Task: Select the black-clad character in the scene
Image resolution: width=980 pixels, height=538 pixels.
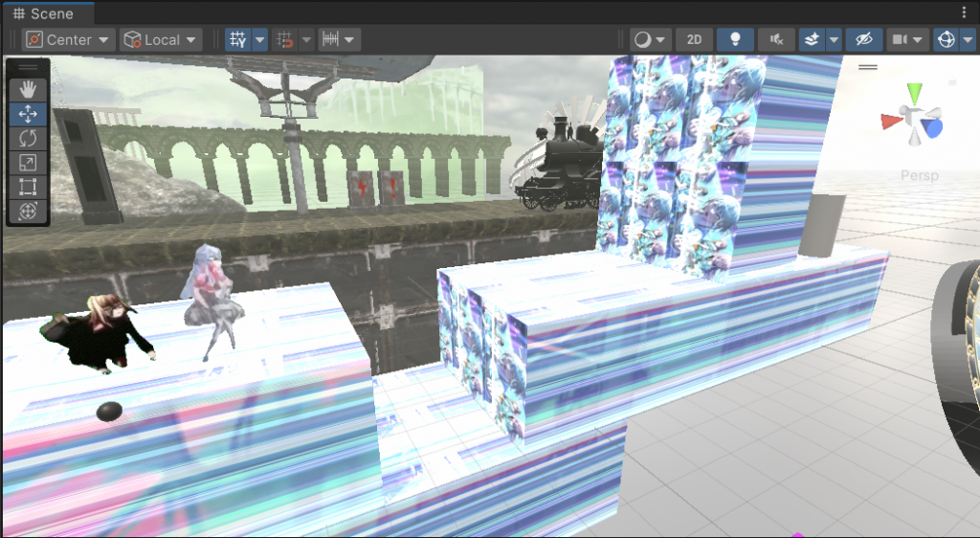Action: (99, 334)
